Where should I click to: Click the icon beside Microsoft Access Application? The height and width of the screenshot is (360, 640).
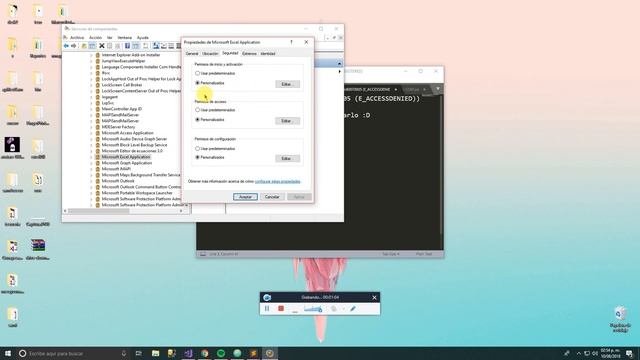point(98,133)
